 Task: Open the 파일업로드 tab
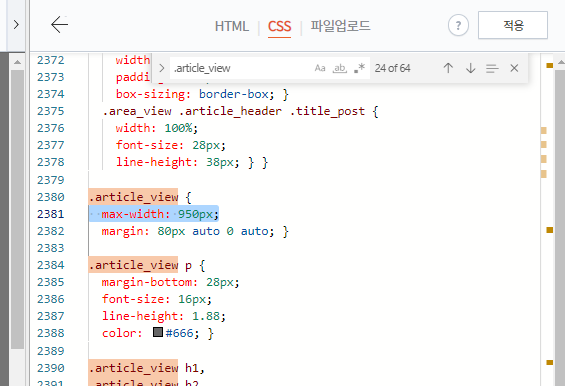(340, 26)
